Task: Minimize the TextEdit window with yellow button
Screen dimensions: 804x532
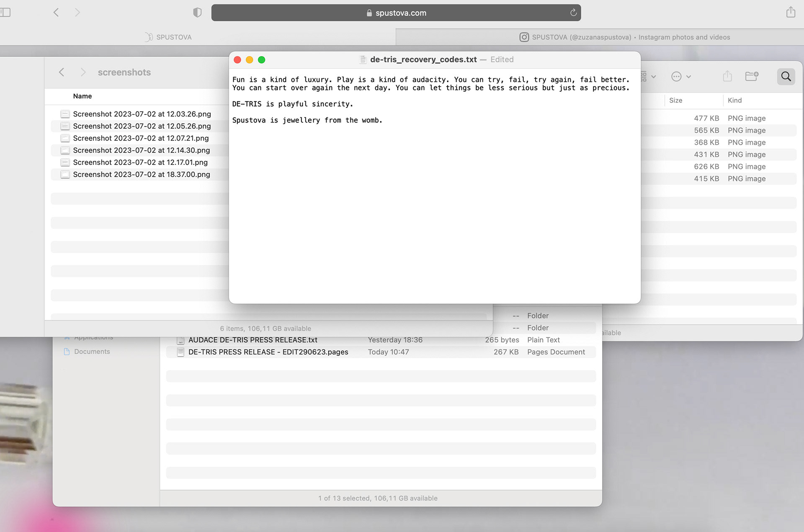Action: (250, 60)
